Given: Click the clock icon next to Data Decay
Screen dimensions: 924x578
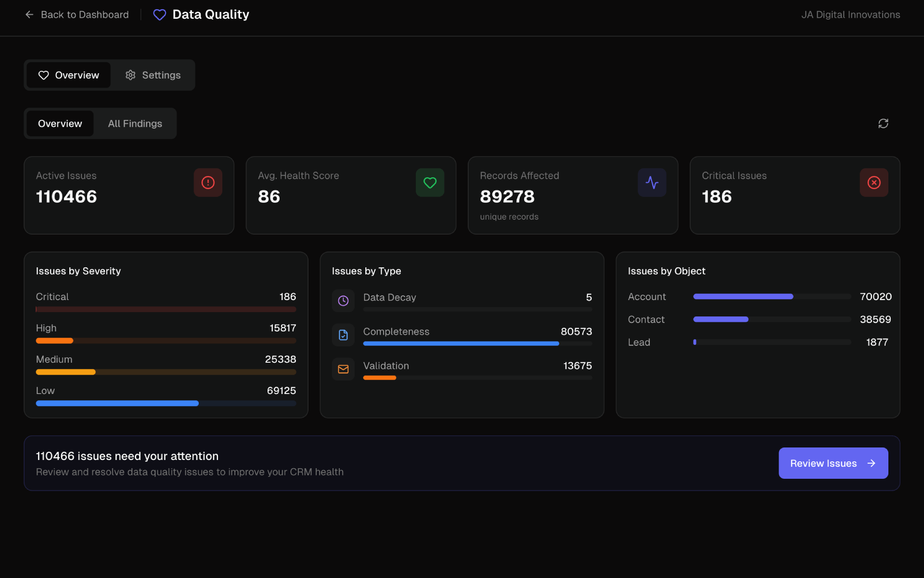Looking at the screenshot, I should coord(343,300).
